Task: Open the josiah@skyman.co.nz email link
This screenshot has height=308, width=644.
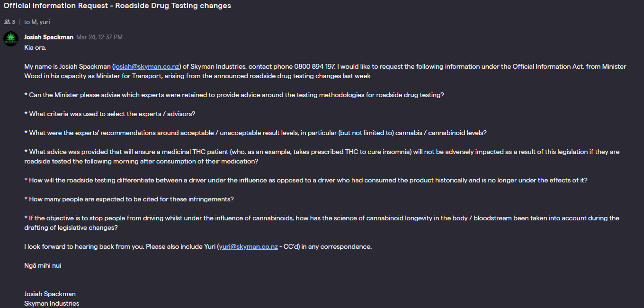Action: [146, 66]
